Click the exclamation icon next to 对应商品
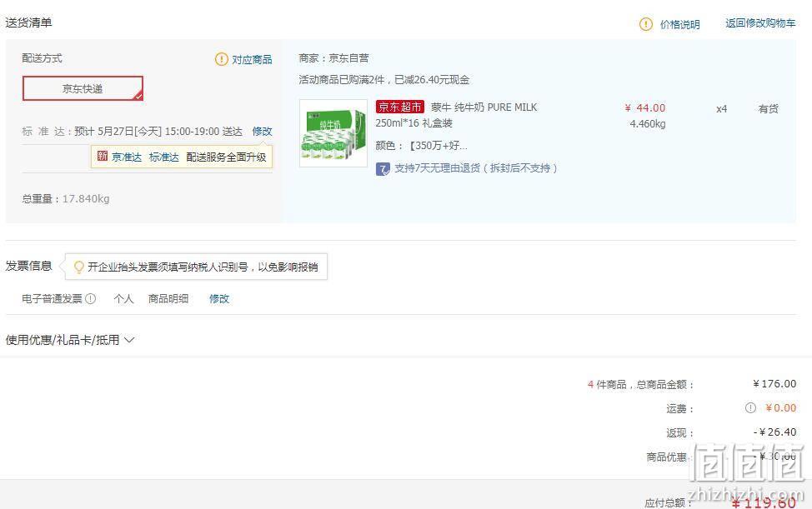812x509 pixels. point(221,59)
